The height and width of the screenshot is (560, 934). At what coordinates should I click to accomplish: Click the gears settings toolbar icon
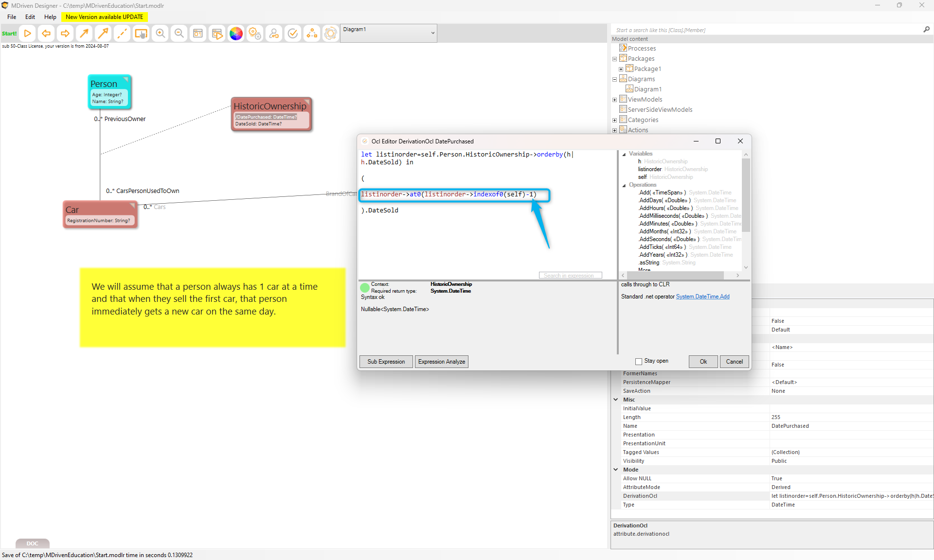click(x=255, y=34)
